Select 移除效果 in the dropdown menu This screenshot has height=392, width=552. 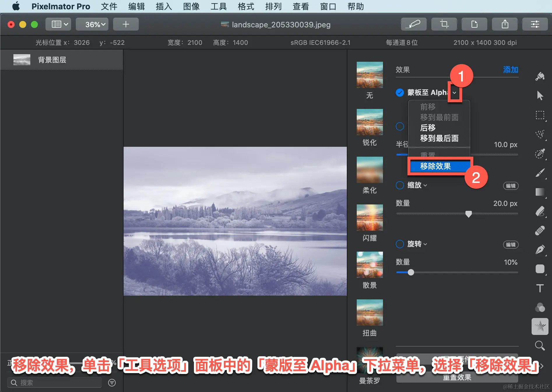(x=439, y=166)
